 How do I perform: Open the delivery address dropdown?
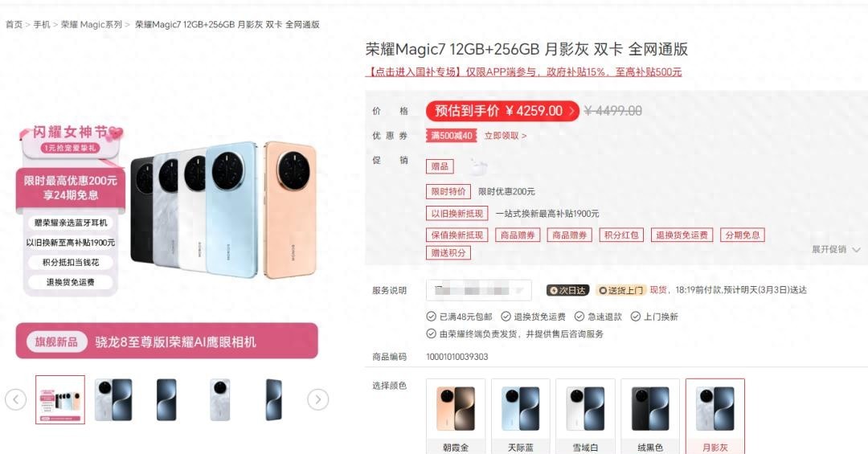[x=478, y=290]
